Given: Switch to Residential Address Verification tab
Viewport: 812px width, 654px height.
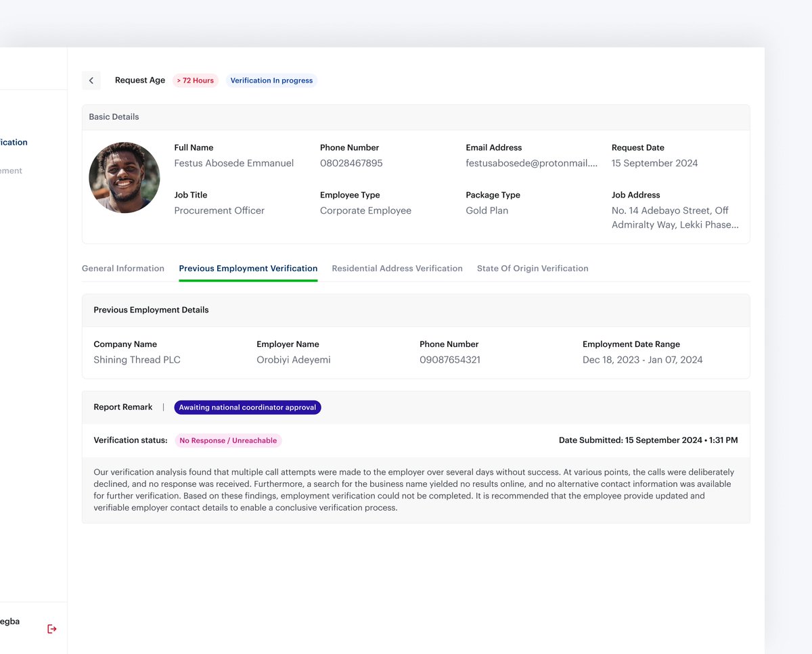Looking at the screenshot, I should [397, 268].
